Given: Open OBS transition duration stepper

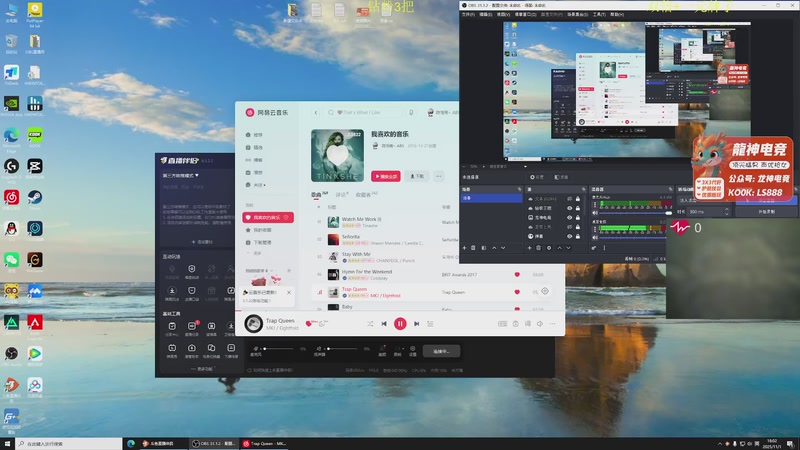Looking at the screenshot, I should 727,211.
